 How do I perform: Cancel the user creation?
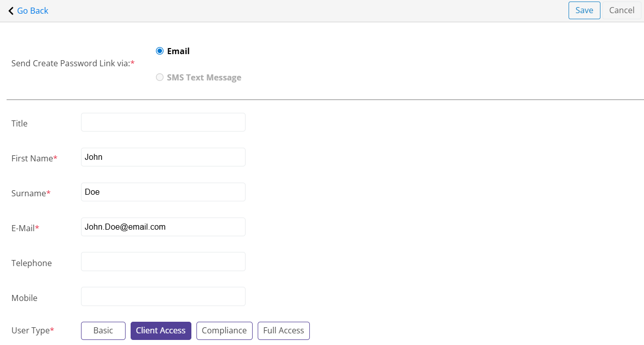622,11
